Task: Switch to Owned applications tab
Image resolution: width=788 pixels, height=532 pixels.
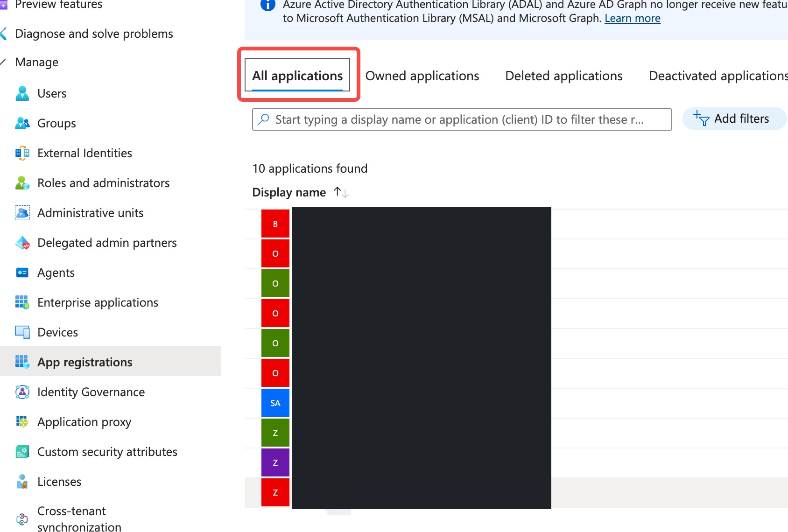Action: coord(422,76)
